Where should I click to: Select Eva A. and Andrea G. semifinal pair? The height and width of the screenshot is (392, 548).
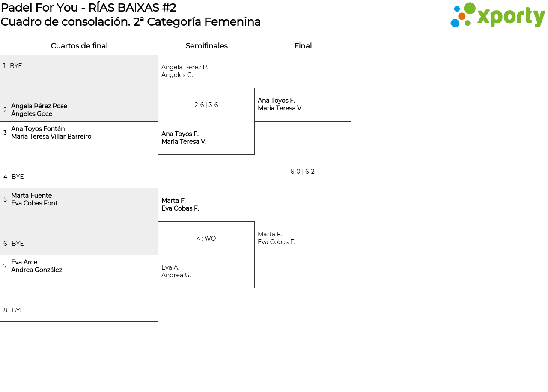click(x=176, y=271)
